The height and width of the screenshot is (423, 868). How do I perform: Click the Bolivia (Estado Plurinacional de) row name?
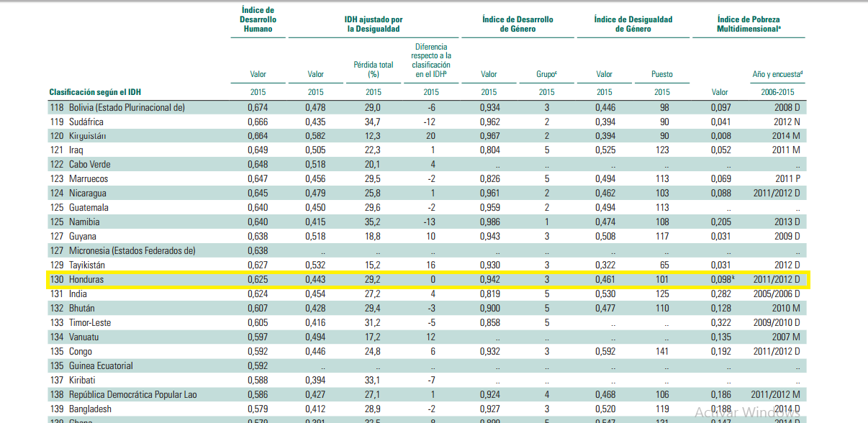coord(127,107)
